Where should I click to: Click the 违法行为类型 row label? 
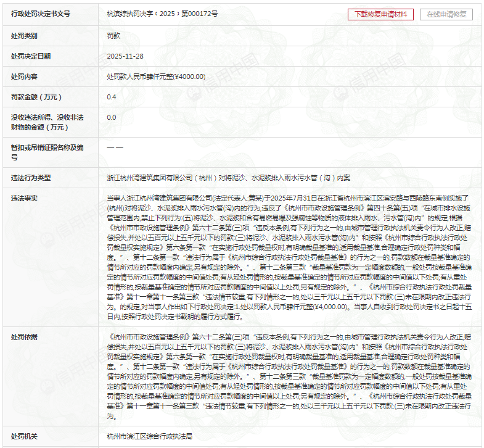pyautogui.click(x=31, y=178)
